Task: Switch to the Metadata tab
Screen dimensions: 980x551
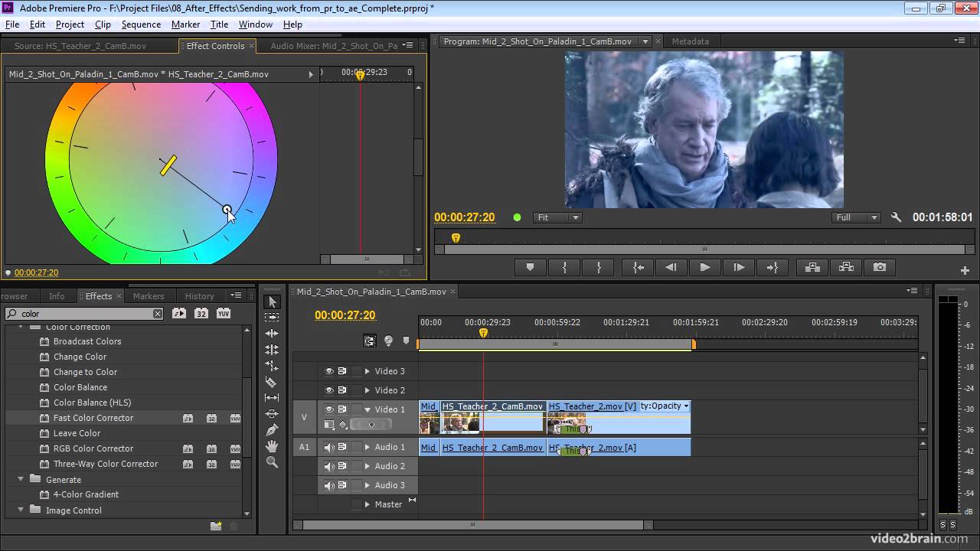Action: (x=690, y=41)
